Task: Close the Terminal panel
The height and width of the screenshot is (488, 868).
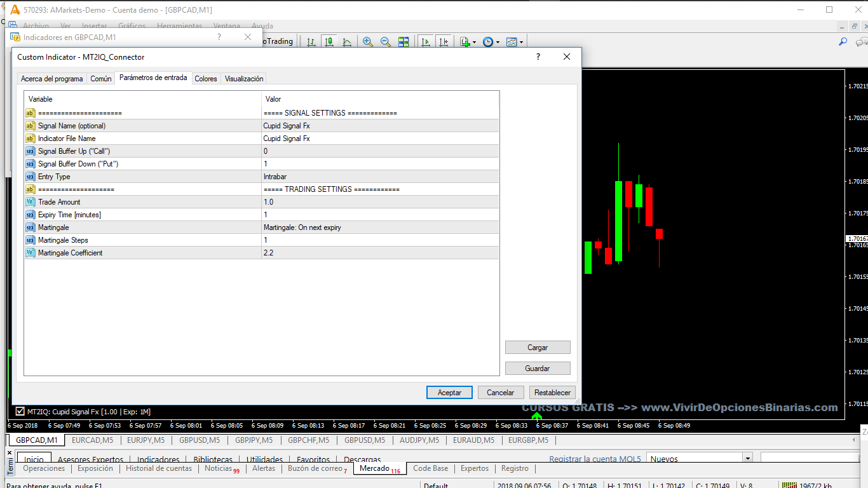Action: [10, 453]
